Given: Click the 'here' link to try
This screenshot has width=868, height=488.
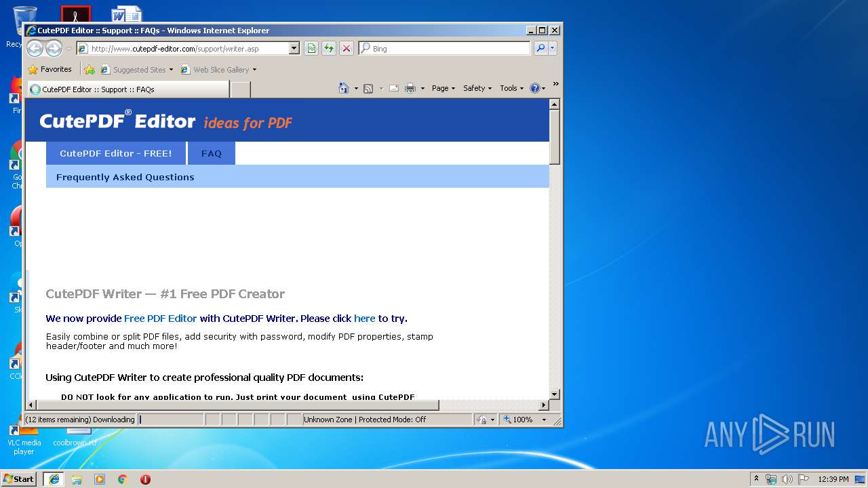Looking at the screenshot, I should (364, 319).
